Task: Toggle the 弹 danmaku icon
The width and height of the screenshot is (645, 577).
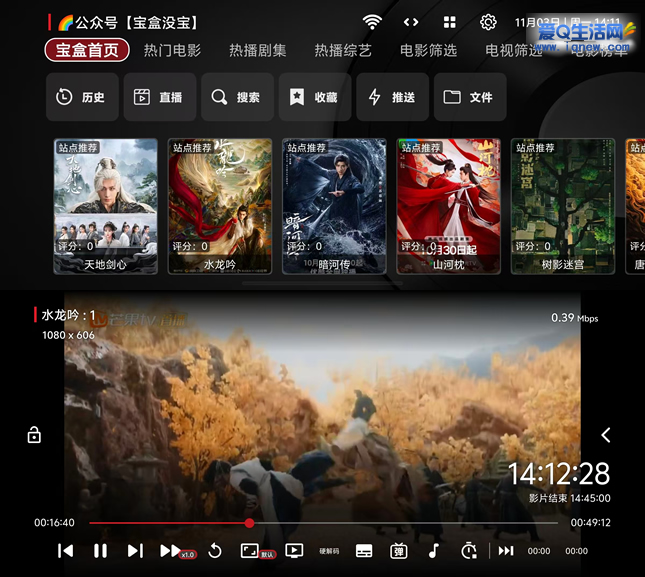Action: click(399, 551)
